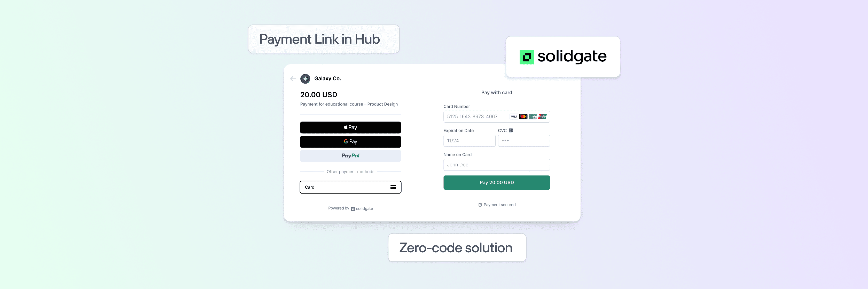Select the Card payment method dropdown
Image resolution: width=868 pixels, height=289 pixels.
(x=350, y=187)
